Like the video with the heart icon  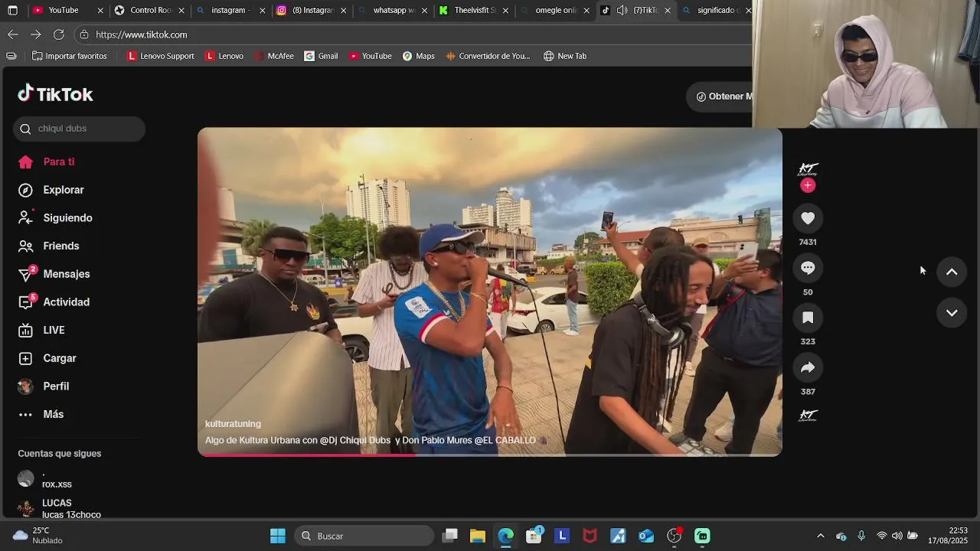[x=808, y=218]
